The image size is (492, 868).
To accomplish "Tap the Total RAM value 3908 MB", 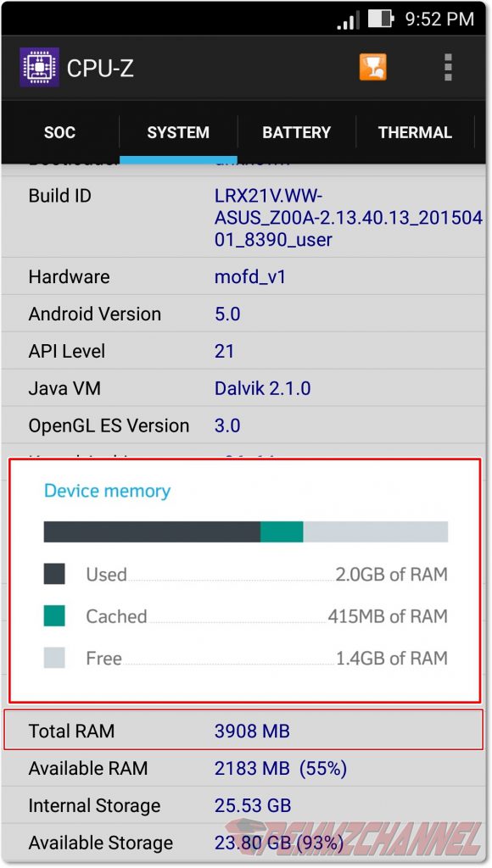I will [253, 731].
